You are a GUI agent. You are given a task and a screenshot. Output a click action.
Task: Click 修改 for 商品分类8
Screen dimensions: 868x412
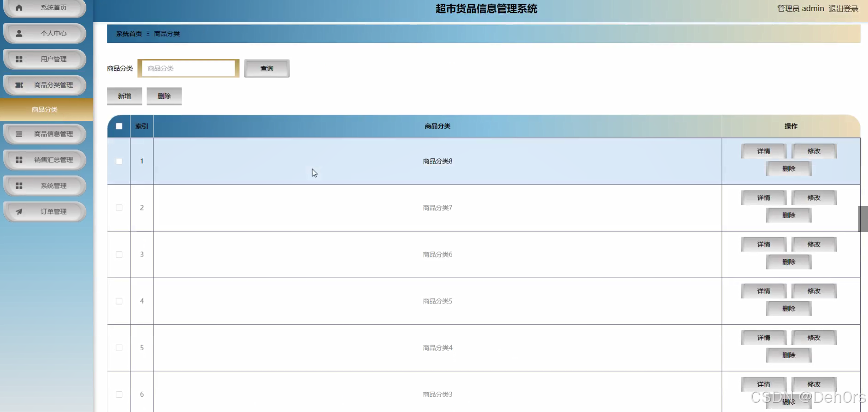tap(814, 151)
